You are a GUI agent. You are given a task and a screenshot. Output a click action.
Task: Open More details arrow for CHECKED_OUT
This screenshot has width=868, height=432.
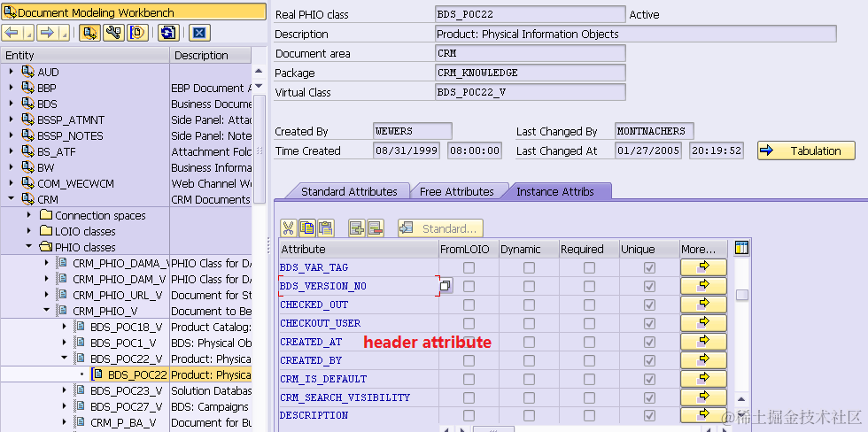click(x=703, y=305)
